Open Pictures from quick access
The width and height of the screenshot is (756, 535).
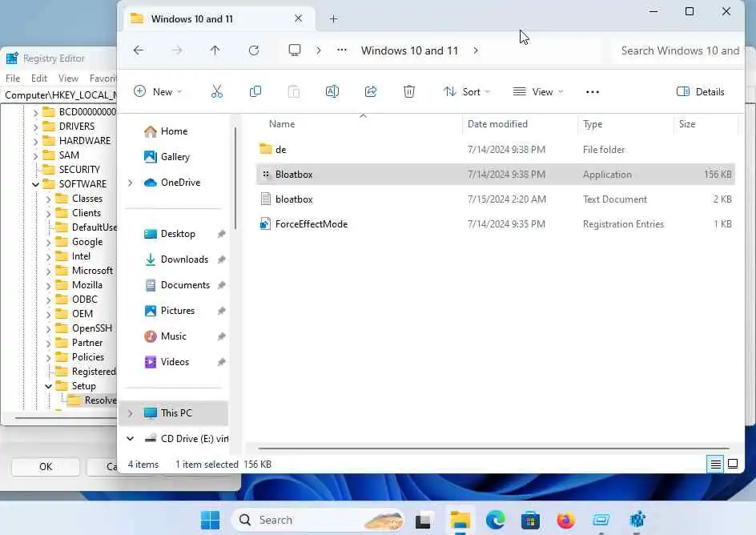tap(178, 311)
